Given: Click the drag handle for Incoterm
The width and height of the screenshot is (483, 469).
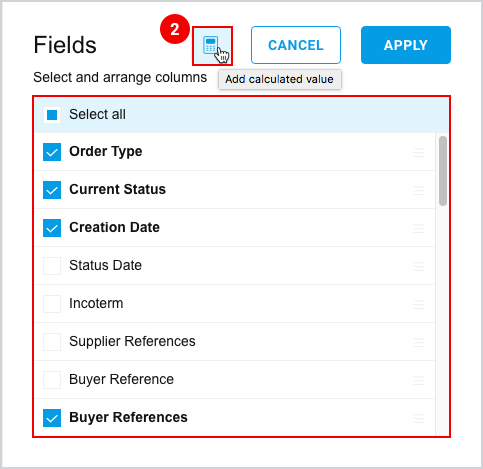Looking at the screenshot, I should 419,304.
